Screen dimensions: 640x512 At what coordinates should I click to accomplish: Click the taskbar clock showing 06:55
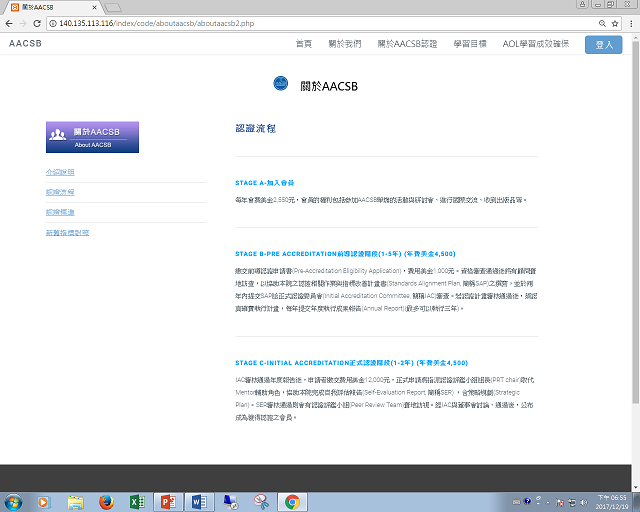611,502
